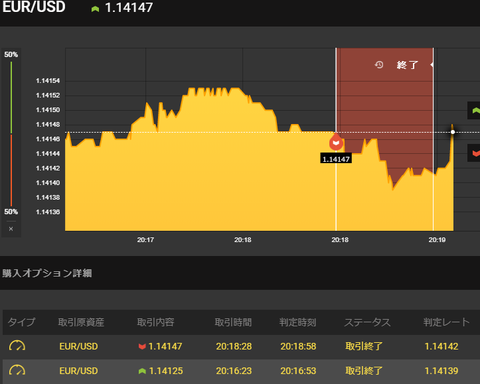480x384 pixels.
Task: Click trade time 20:16:23
Action: click(x=234, y=371)
